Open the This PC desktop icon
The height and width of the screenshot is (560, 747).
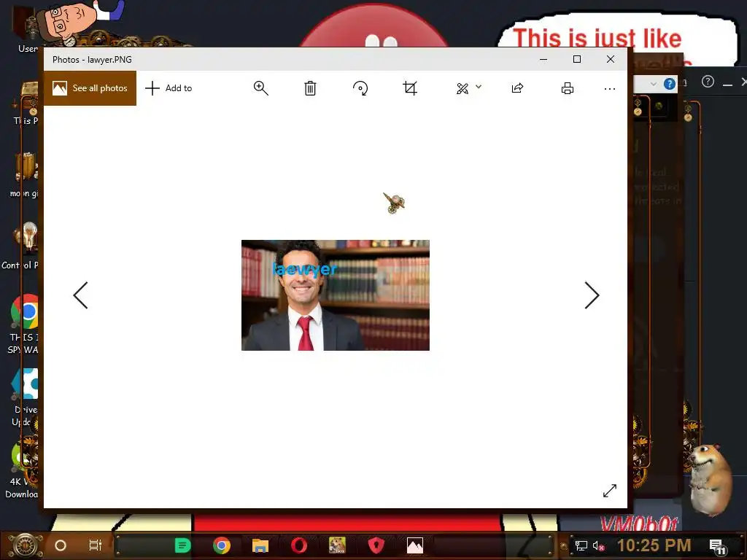point(25,104)
